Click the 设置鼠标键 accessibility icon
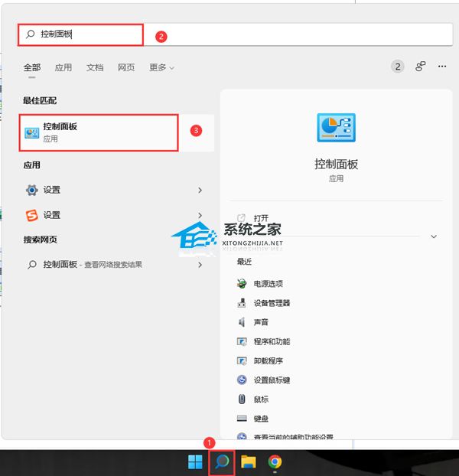 pos(242,380)
